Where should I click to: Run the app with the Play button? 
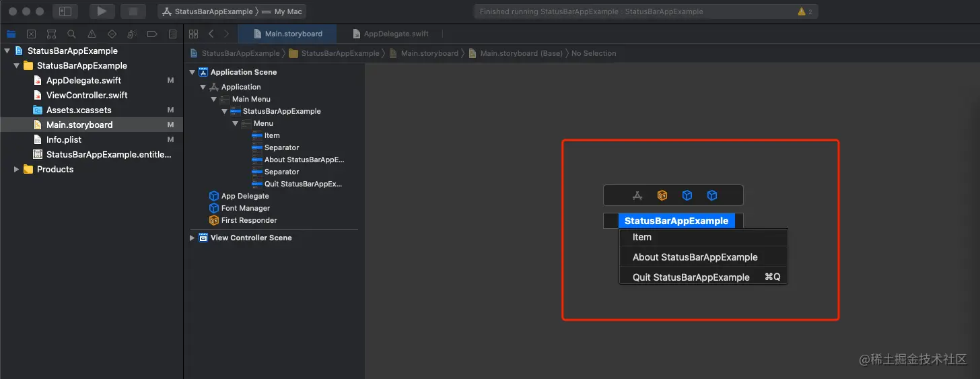coord(102,11)
